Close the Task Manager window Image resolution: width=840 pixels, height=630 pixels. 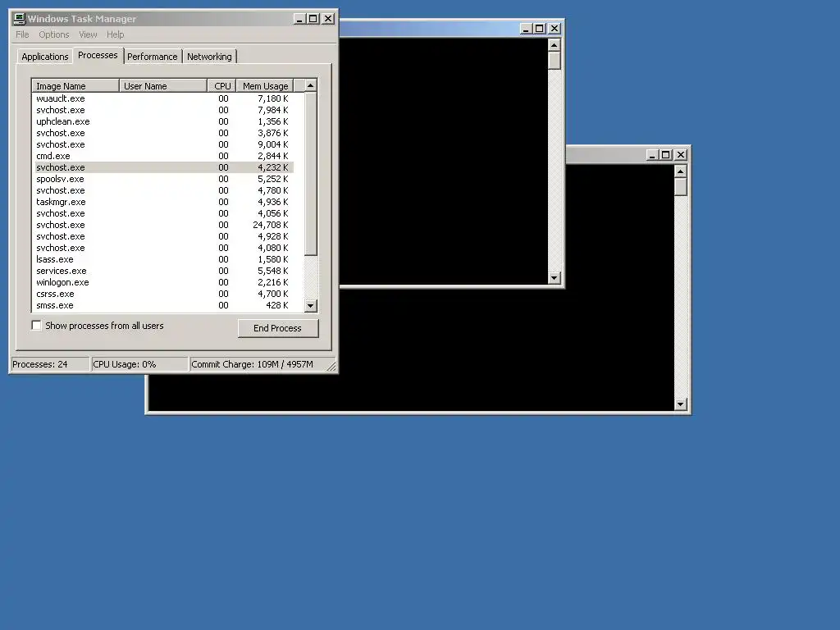pos(328,19)
